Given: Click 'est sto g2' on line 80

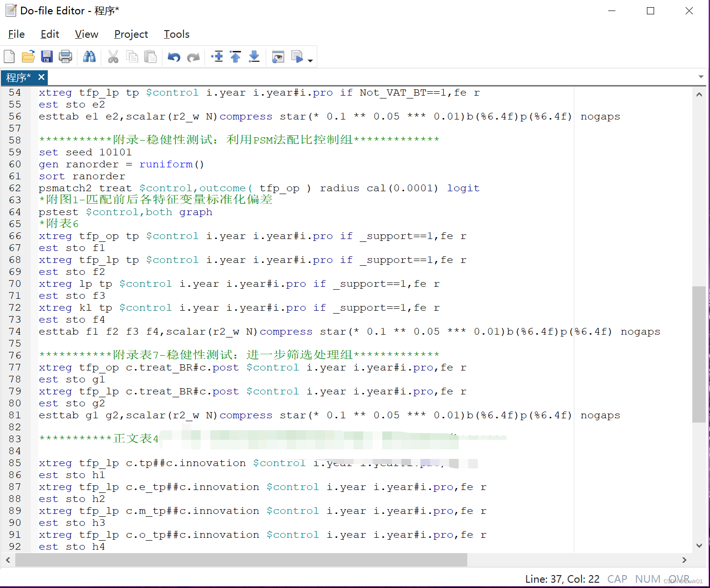Looking at the screenshot, I should [x=72, y=403].
